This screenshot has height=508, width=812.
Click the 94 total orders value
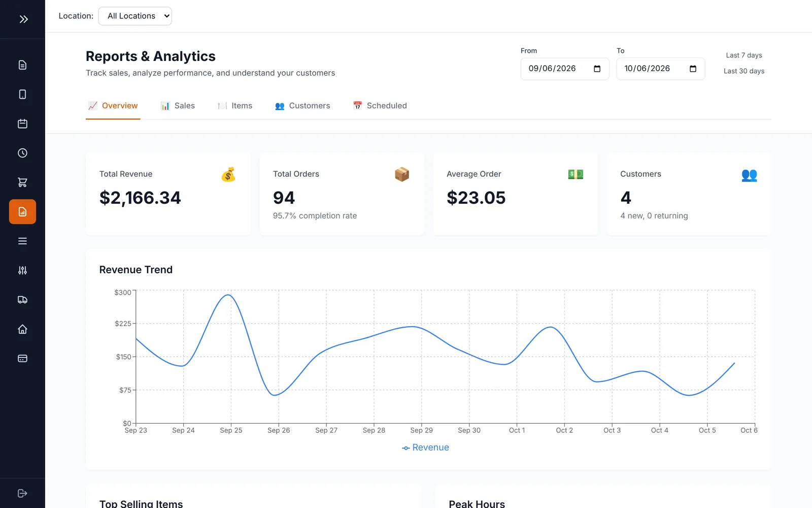[x=284, y=198]
